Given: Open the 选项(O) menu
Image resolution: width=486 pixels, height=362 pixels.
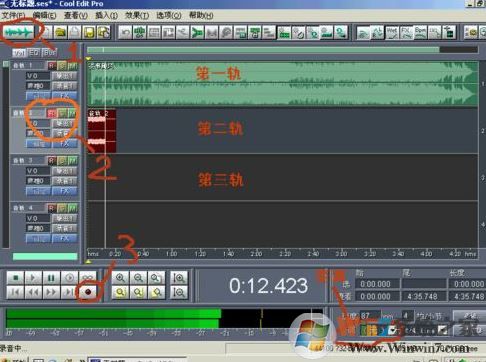Looking at the screenshot, I should click(169, 15).
